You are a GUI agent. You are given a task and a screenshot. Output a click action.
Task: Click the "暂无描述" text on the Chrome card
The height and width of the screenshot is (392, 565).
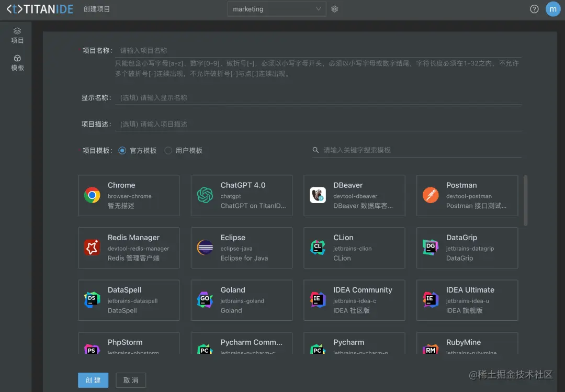click(121, 206)
